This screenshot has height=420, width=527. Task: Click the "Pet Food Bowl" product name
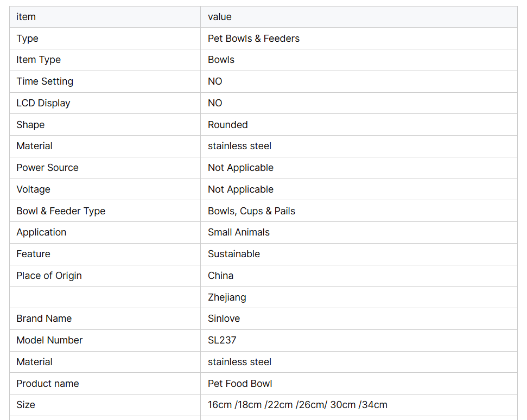[x=240, y=384]
